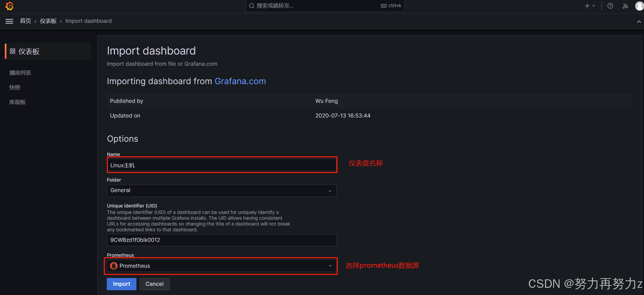Viewport: 644px width, 295px height.
Task: Click the Import dashboard breadcrumb text
Action: pyautogui.click(x=88, y=21)
